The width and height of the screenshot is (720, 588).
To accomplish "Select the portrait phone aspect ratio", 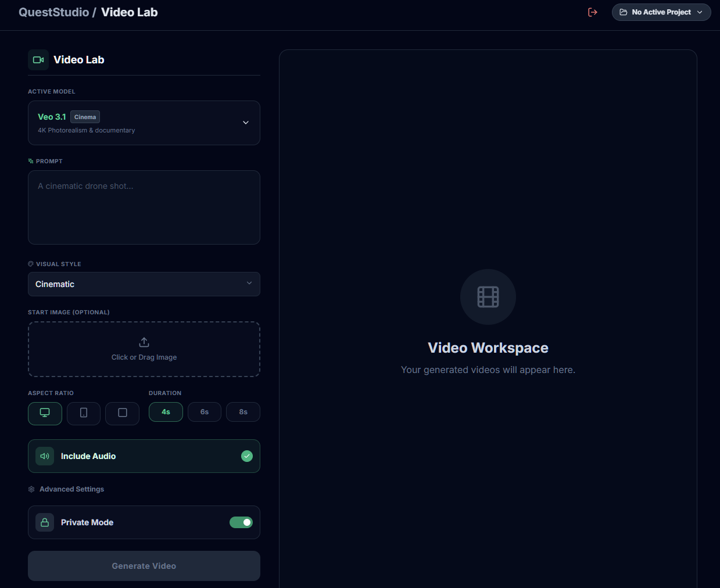I will click(84, 413).
